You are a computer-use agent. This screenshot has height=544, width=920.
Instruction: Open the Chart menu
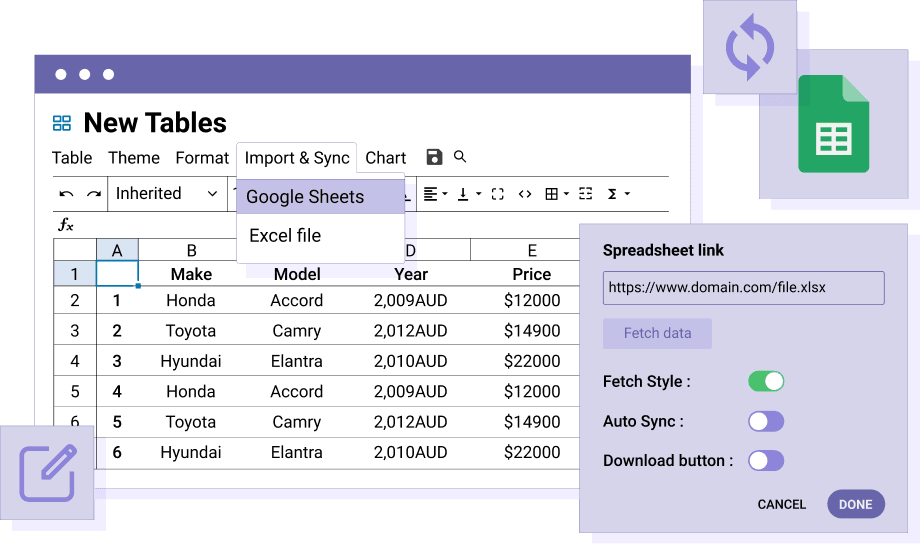pos(385,158)
